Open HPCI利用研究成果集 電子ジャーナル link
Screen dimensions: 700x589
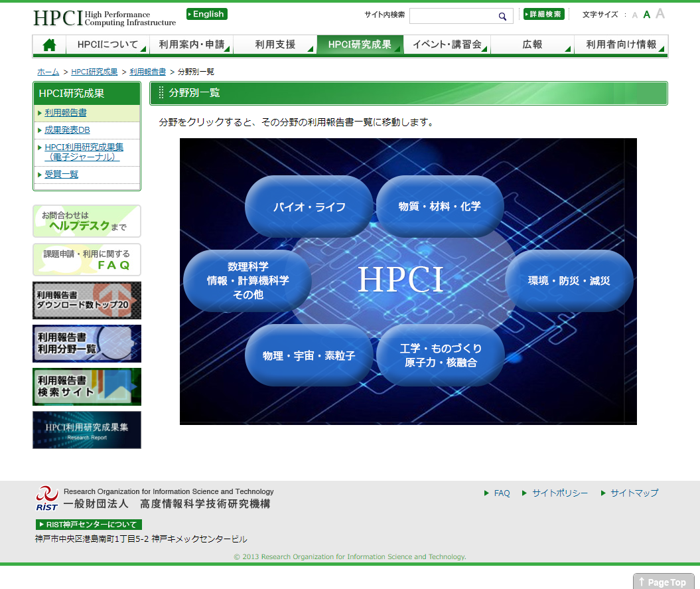pyautogui.click(x=84, y=152)
